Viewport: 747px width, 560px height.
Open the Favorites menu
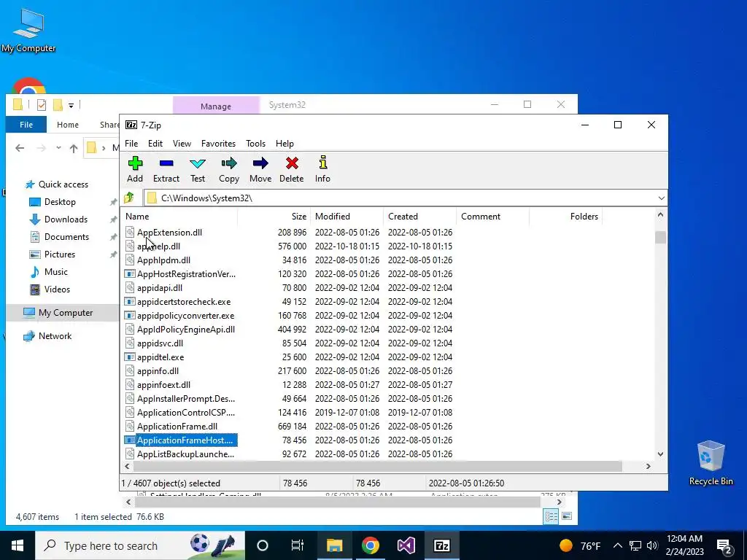tap(218, 144)
